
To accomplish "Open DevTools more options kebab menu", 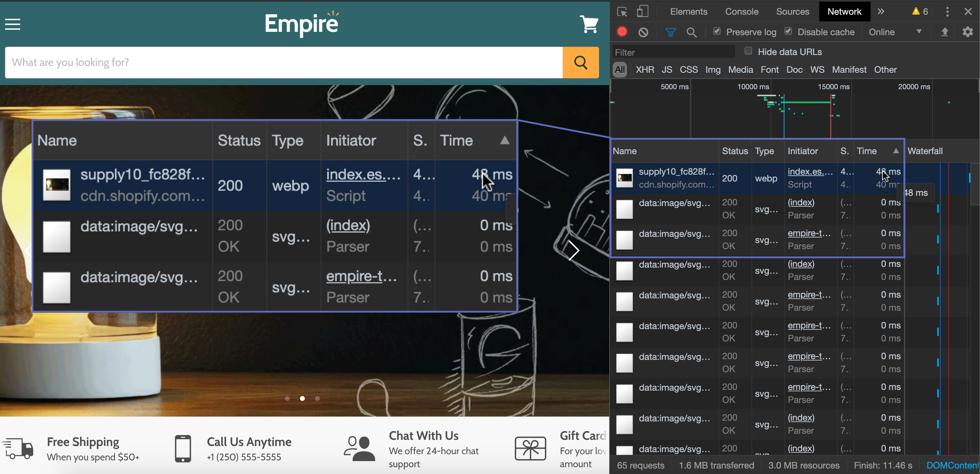I will tap(947, 12).
